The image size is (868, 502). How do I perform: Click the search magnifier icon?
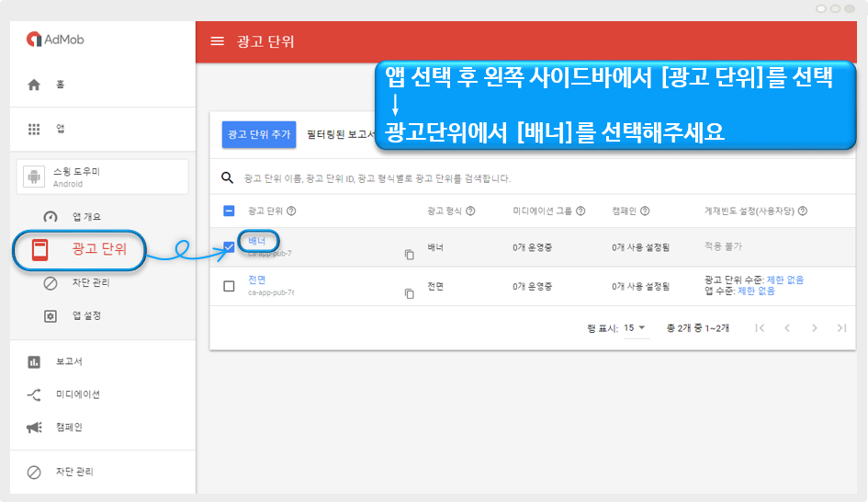(x=228, y=177)
